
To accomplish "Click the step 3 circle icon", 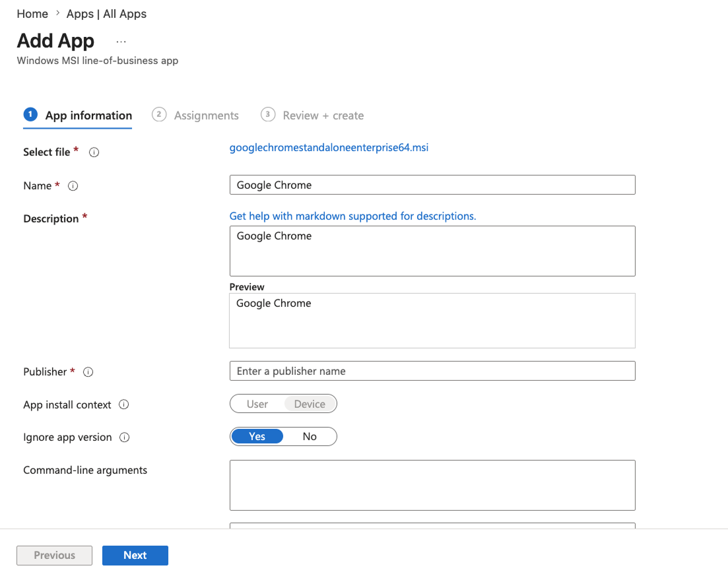I will click(x=268, y=114).
